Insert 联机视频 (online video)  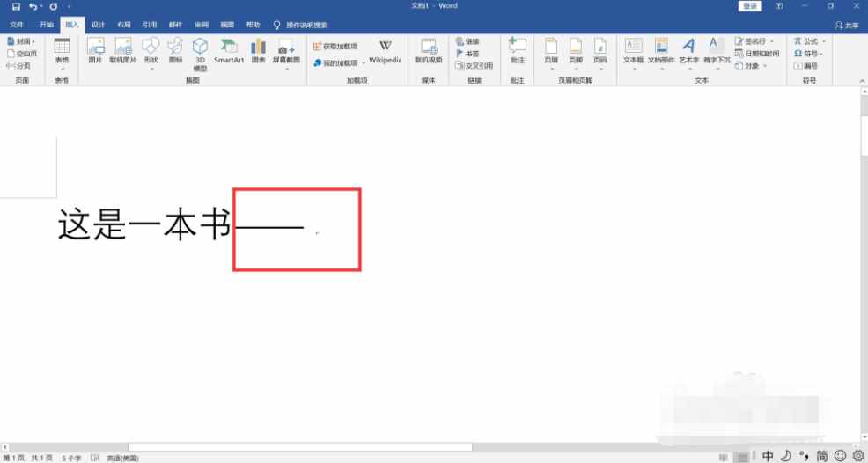[x=429, y=50]
